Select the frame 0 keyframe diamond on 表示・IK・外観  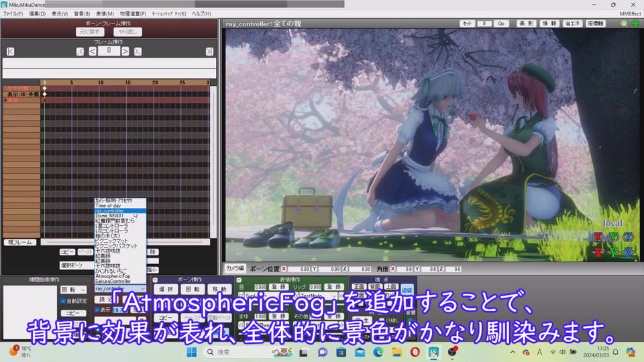click(x=44, y=94)
